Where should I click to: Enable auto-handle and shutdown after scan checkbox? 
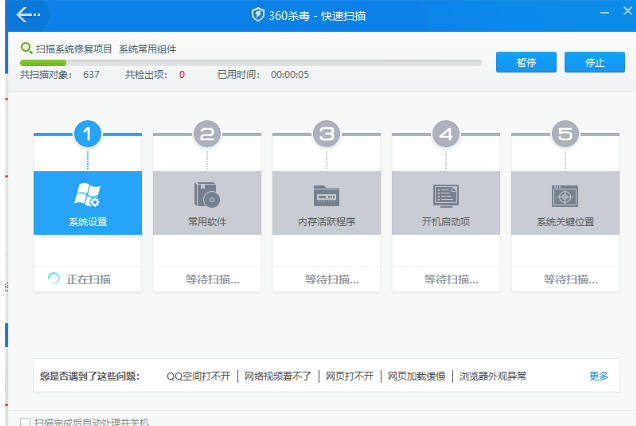click(x=25, y=422)
